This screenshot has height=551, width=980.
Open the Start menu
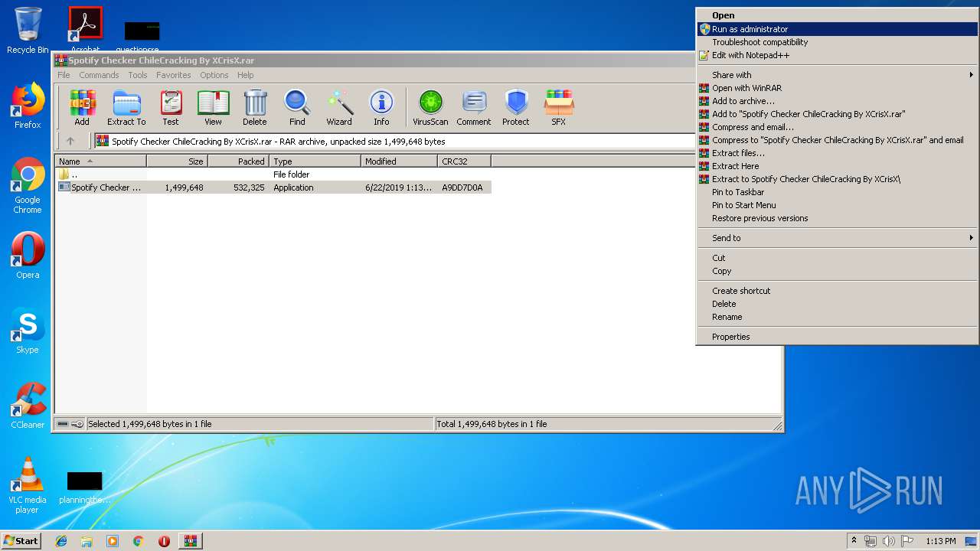pos(21,541)
